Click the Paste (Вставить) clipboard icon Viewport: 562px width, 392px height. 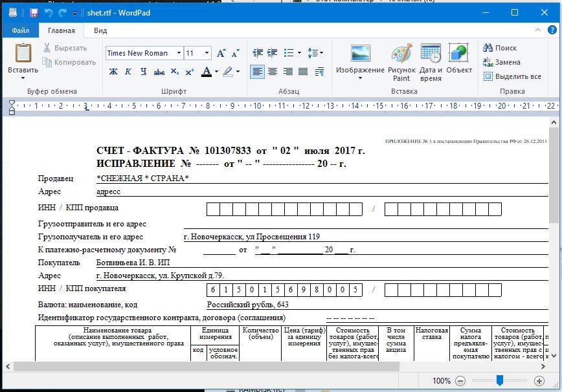pyautogui.click(x=23, y=54)
